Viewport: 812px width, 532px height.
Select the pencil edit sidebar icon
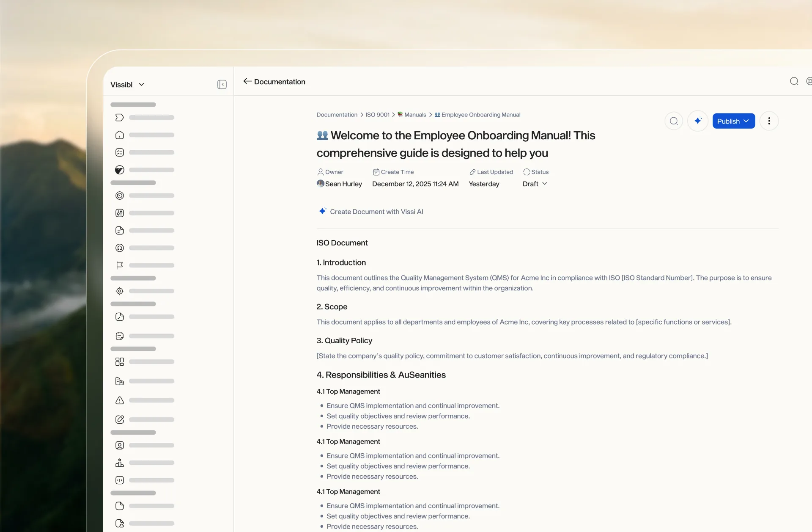120,419
